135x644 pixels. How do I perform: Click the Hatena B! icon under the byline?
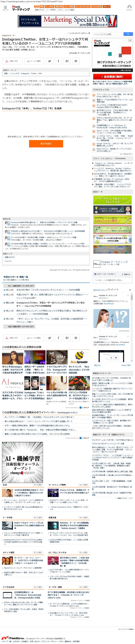pyautogui.click(x=67, y=61)
